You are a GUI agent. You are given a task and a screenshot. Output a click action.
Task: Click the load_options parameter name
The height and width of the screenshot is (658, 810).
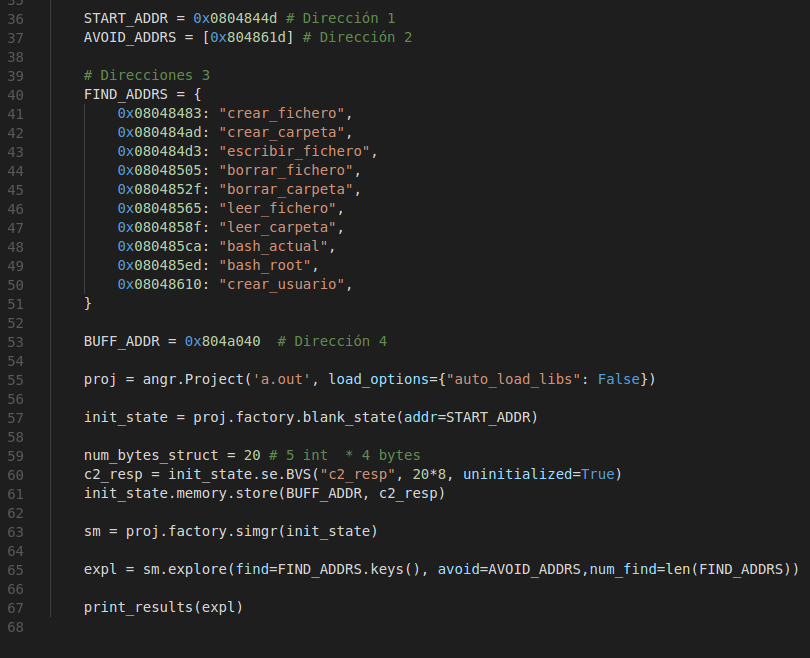click(379, 380)
